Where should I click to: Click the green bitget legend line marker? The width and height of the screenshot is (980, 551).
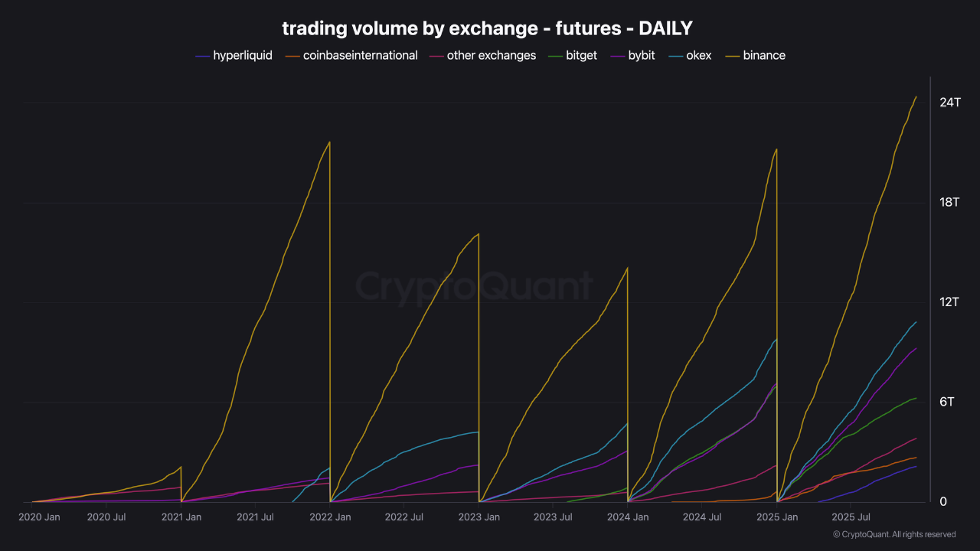[x=557, y=55]
